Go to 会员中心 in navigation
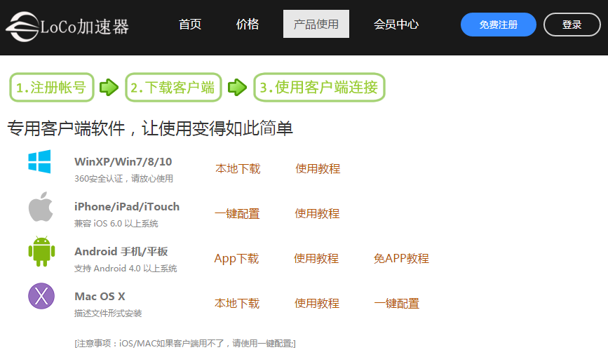 (396, 24)
